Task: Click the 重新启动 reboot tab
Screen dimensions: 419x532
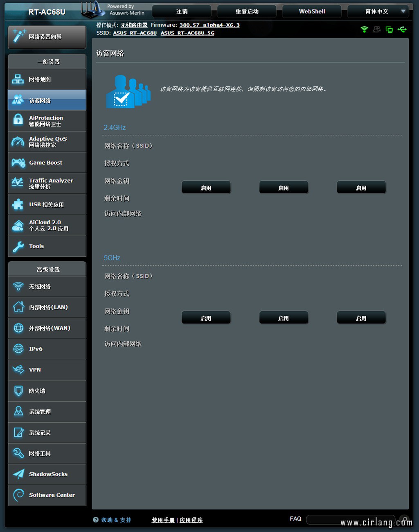Action: [x=247, y=11]
